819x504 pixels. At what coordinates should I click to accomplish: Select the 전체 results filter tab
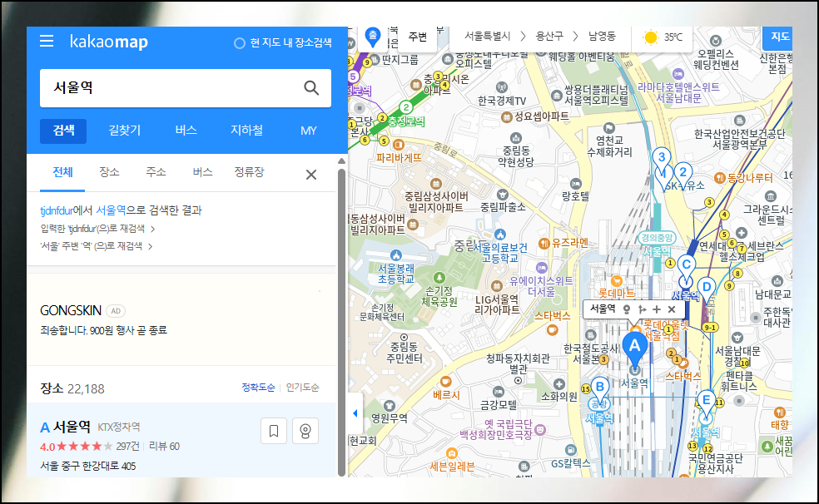(62, 172)
